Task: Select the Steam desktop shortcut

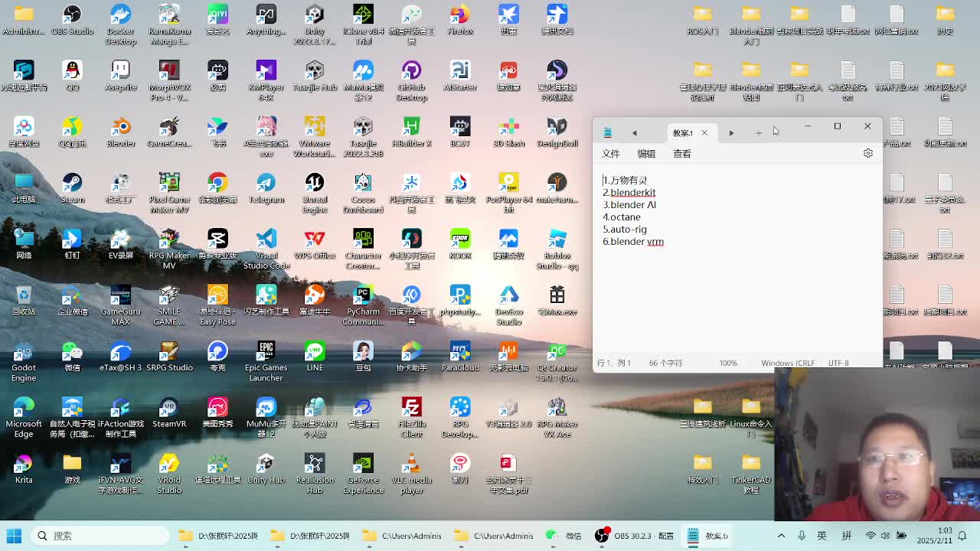Action: click(x=72, y=188)
